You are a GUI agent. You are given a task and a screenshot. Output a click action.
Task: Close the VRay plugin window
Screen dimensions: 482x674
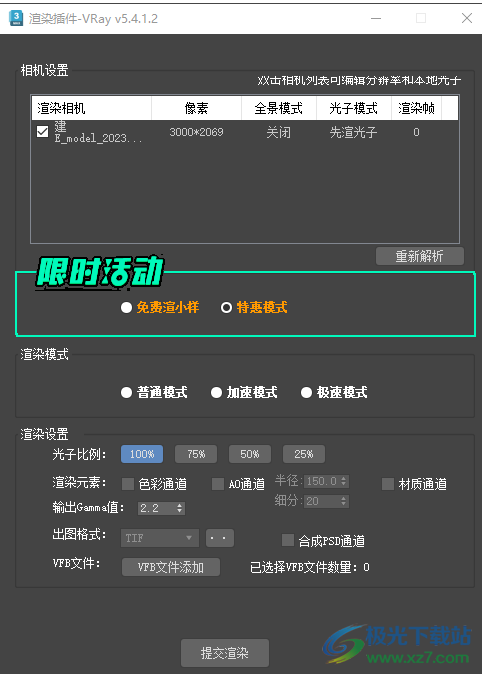(x=467, y=18)
